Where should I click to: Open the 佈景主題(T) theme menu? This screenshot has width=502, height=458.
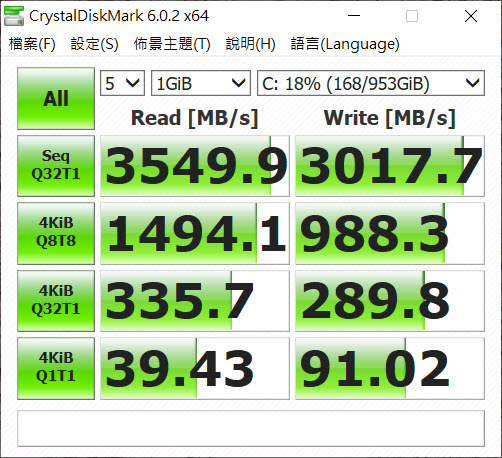pos(172,44)
